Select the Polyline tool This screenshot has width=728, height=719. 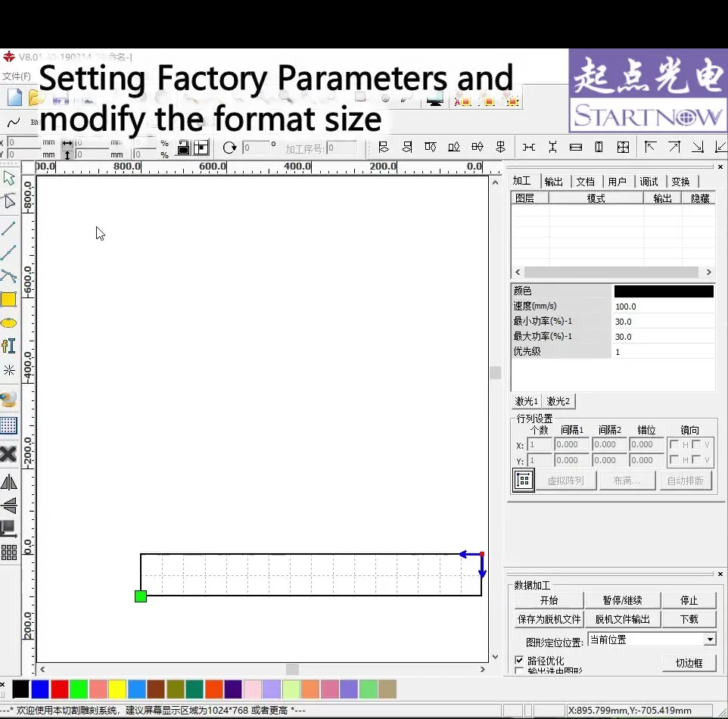coord(9,253)
